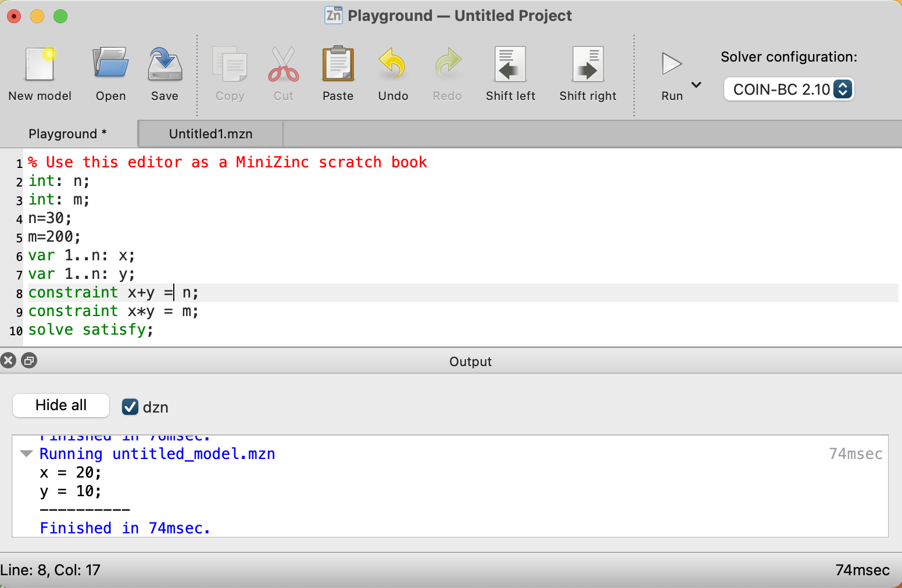Click the Redo arrow icon
The width and height of the screenshot is (902, 588).
click(x=448, y=64)
